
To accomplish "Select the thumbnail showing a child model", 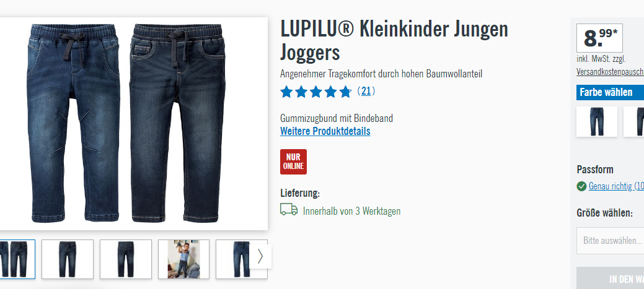I will click(183, 259).
